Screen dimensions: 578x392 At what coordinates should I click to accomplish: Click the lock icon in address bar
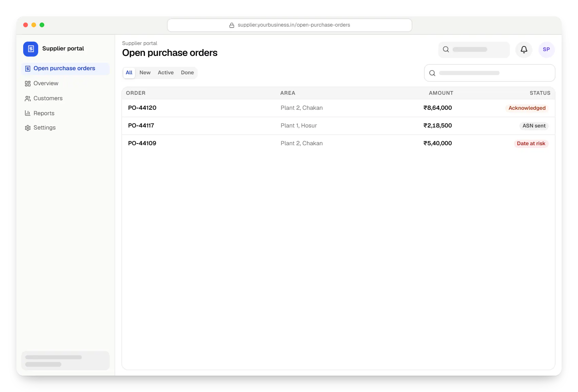pyautogui.click(x=232, y=25)
